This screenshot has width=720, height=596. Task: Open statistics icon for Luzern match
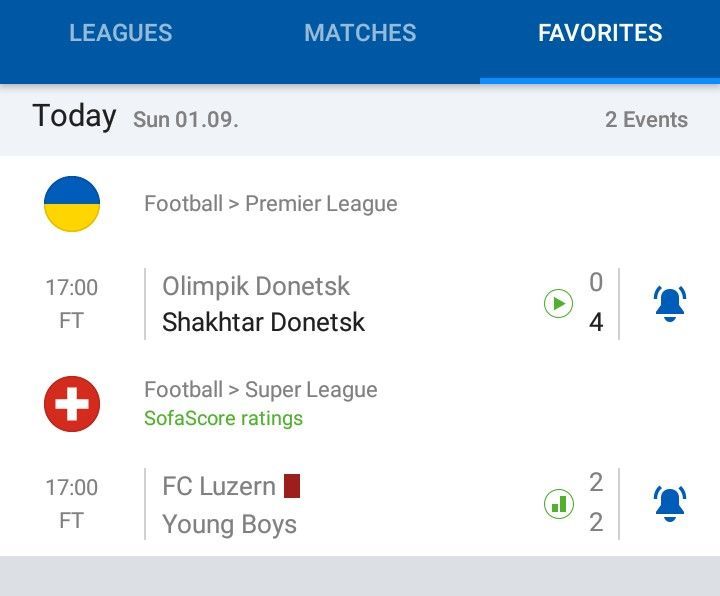click(x=558, y=503)
